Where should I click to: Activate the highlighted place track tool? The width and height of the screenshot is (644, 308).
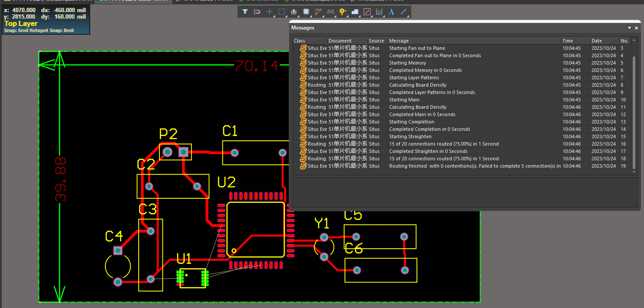click(367, 12)
